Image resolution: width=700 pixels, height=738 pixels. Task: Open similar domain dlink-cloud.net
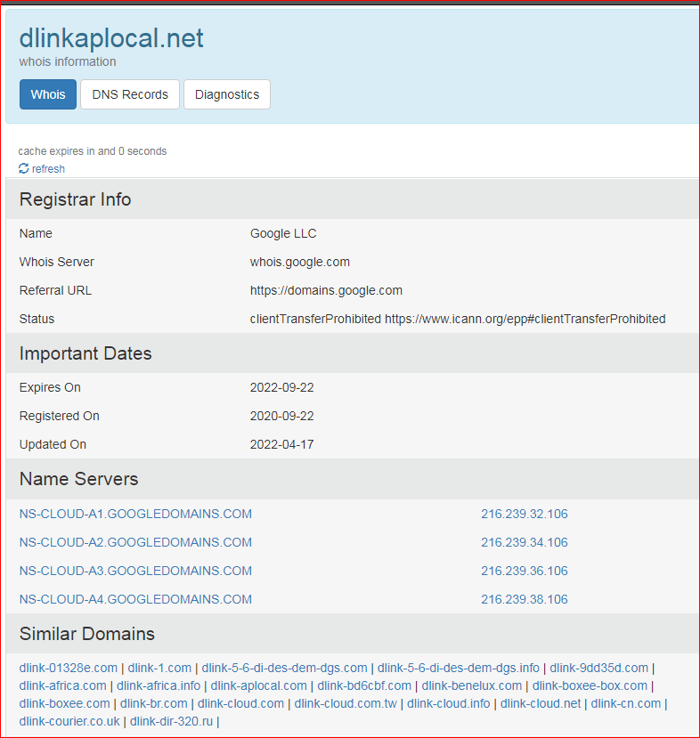tap(541, 703)
